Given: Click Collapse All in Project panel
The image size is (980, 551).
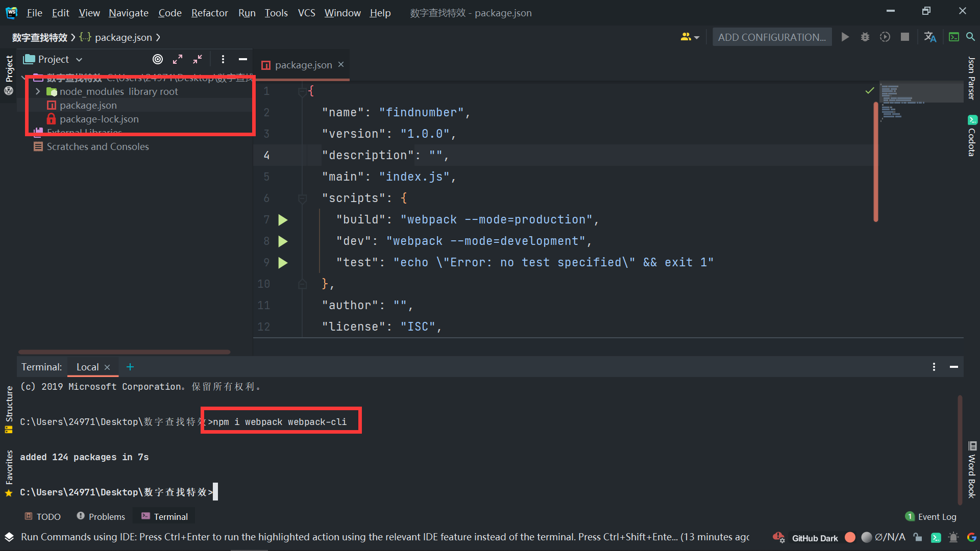Looking at the screenshot, I should tap(198, 59).
